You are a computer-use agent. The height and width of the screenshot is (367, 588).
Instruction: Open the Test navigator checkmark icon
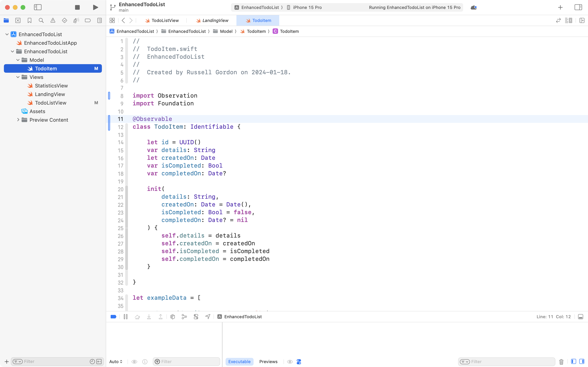click(64, 20)
